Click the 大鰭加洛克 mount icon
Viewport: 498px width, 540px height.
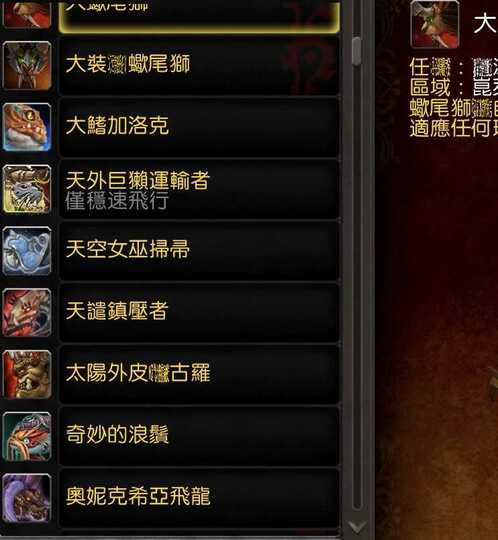coord(27,127)
